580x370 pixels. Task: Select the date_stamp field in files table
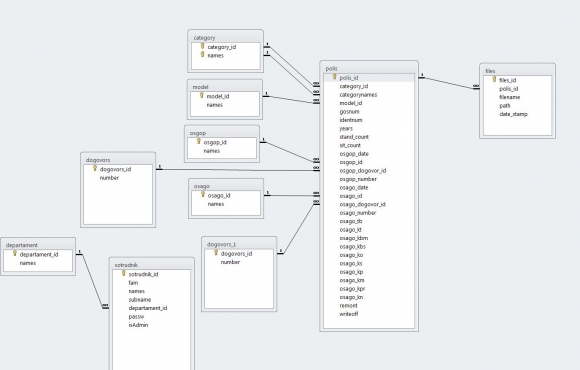(513, 114)
